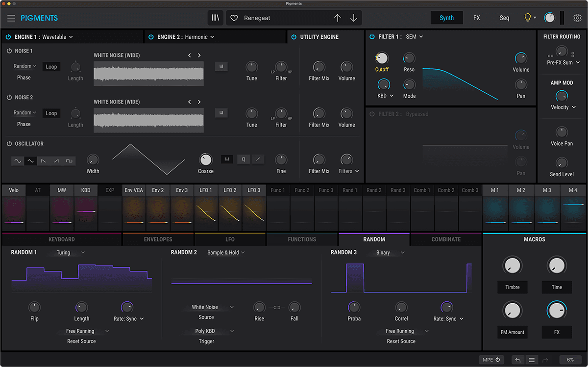
Task: Toggle Noise 1 power button
Action: [9, 51]
